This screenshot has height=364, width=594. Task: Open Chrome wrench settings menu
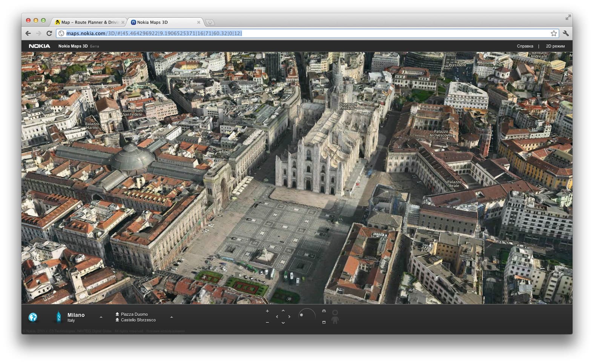566,33
